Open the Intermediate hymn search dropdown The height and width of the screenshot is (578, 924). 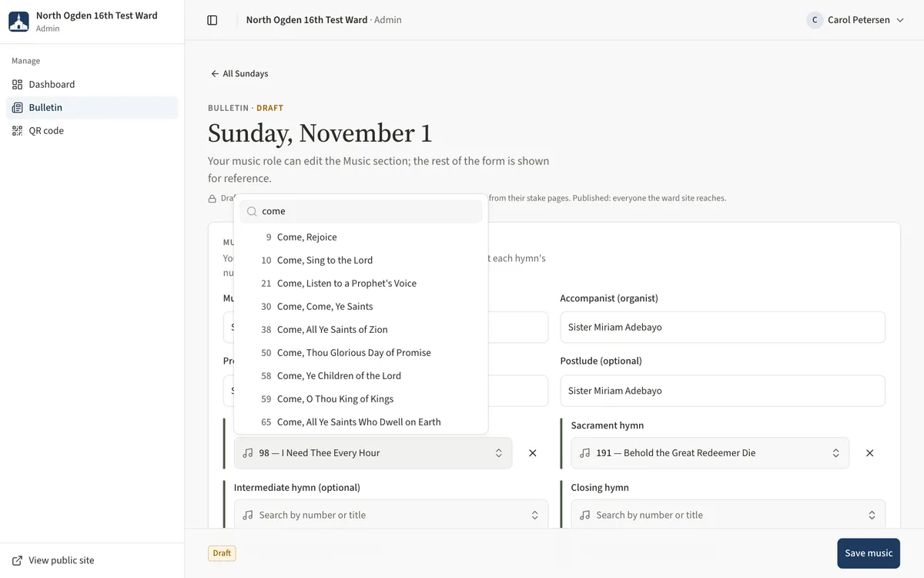click(x=391, y=515)
